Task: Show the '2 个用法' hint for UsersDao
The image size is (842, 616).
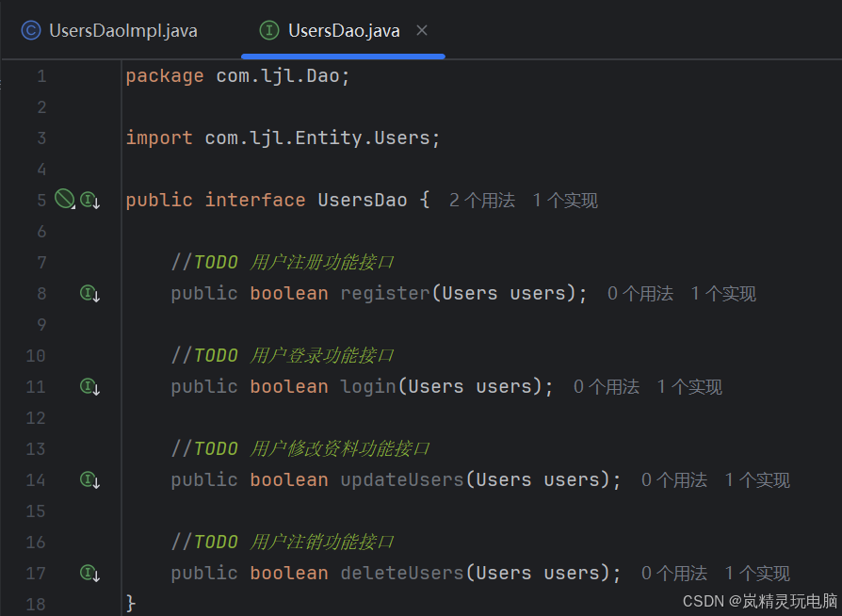Action: [x=481, y=201]
